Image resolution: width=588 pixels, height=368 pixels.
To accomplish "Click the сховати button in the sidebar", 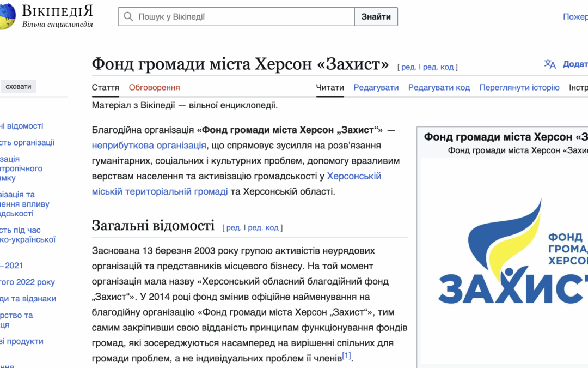I will [x=19, y=86].
